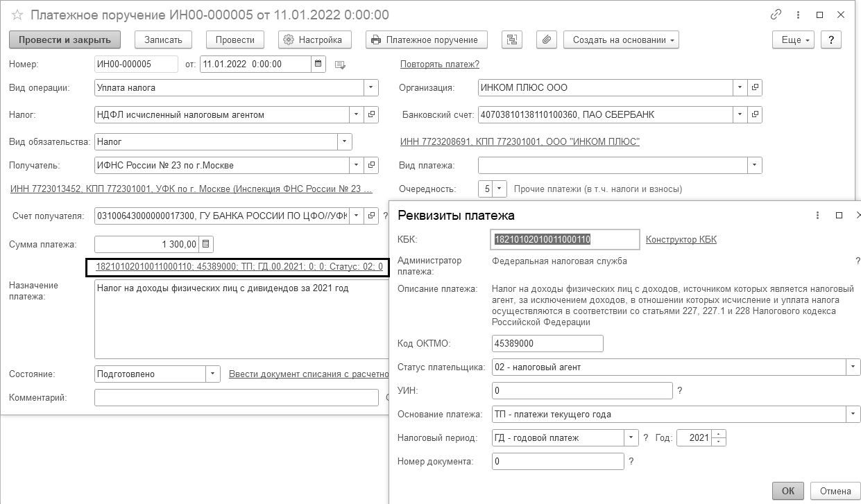Expand the Налог dropdown list
This screenshot has width=861, height=504.
pos(357,114)
